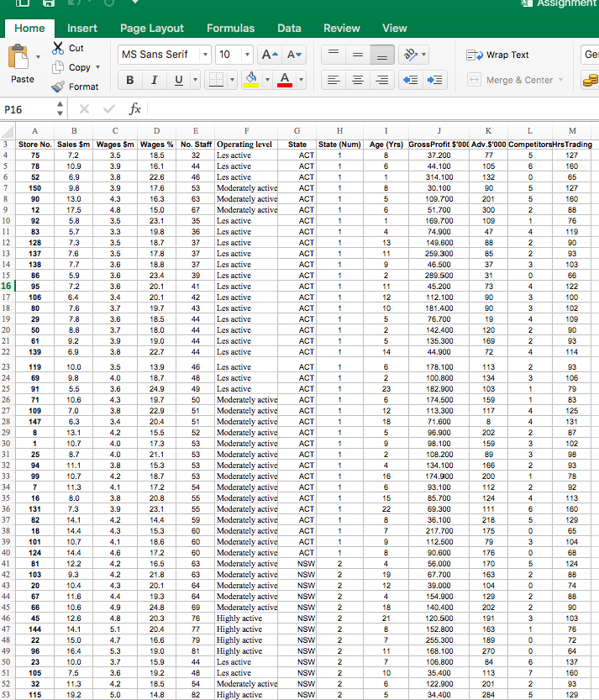Switch to the Insert tab
Image resolution: width=599 pixels, height=700 pixels.
tap(82, 28)
